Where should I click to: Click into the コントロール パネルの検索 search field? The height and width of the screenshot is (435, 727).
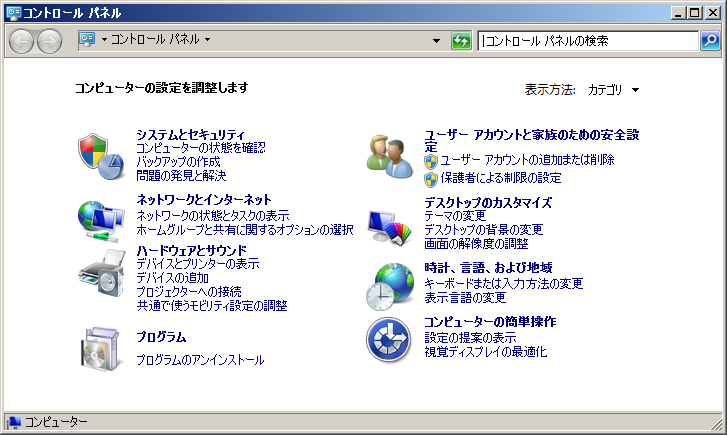(588, 41)
